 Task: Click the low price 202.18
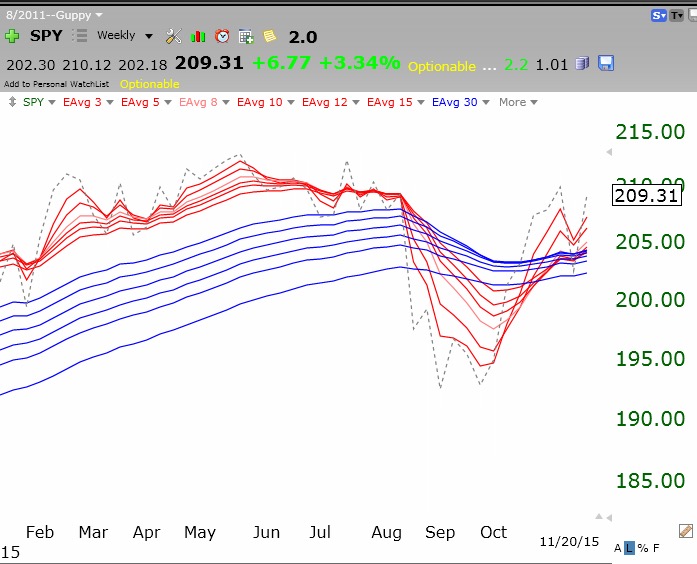pos(143,65)
